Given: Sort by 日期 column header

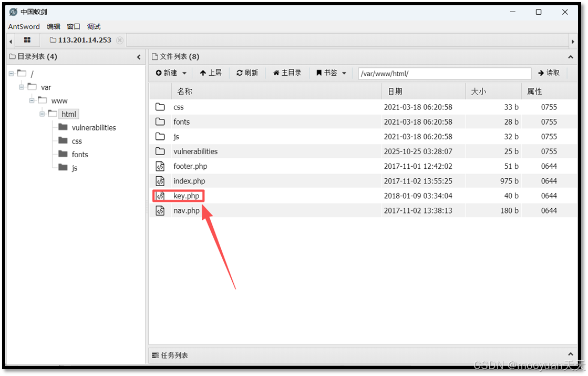Looking at the screenshot, I should tap(424, 91).
